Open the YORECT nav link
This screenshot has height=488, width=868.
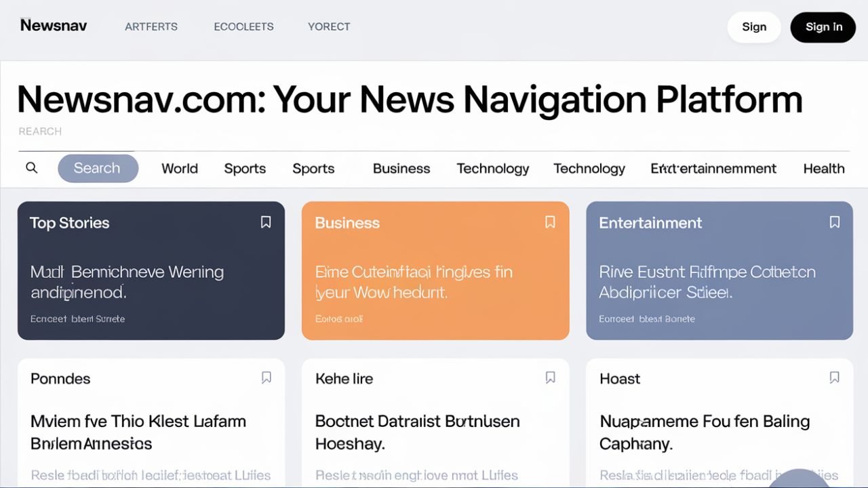(x=329, y=27)
